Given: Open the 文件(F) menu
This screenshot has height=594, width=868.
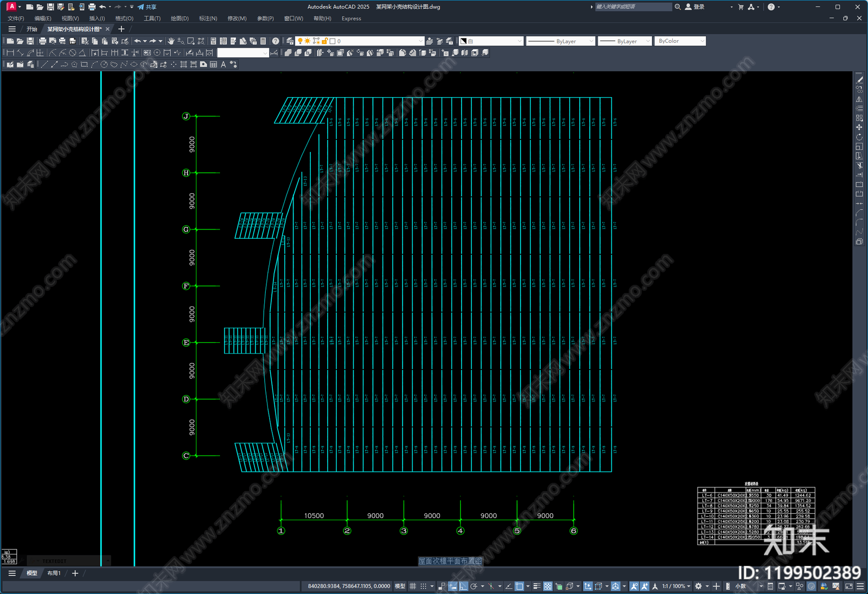Looking at the screenshot, I should tap(16, 18).
